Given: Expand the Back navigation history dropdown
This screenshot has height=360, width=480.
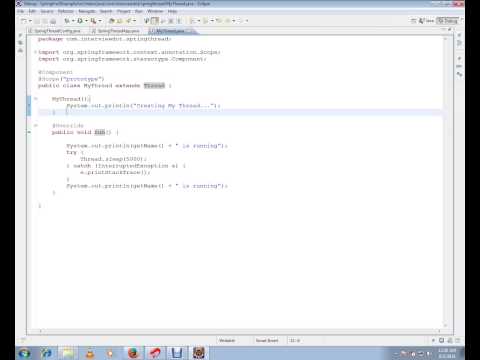Looking at the screenshot, I should (x=234, y=21).
